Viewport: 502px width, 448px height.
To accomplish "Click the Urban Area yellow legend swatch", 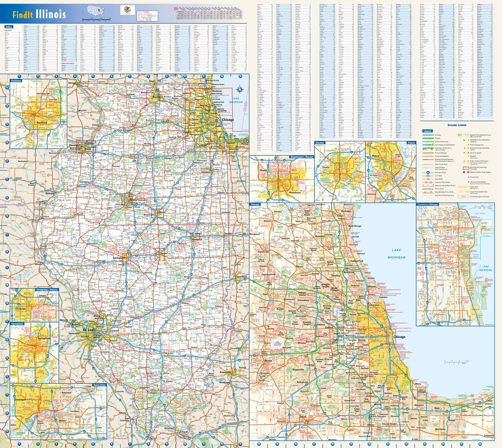I will click(463, 187).
